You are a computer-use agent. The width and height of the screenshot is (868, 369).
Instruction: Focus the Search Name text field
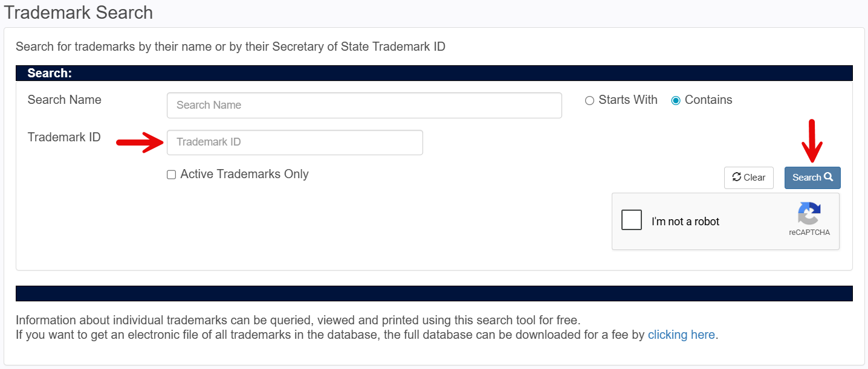coord(364,105)
